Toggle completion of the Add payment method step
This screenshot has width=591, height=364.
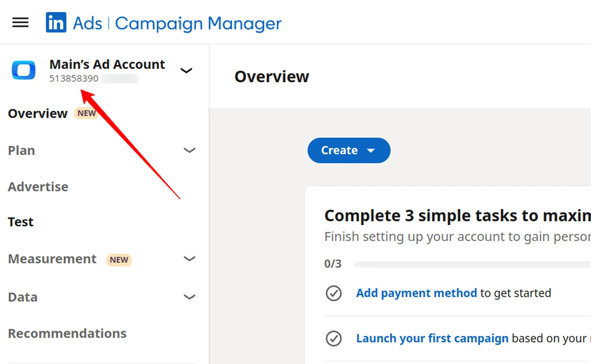(x=334, y=293)
